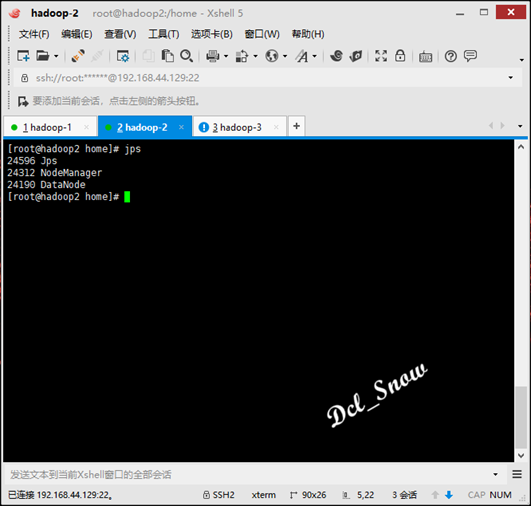This screenshot has height=506, width=531.
Task: Click the lock screen padlock icon
Action: pyautogui.click(x=400, y=56)
